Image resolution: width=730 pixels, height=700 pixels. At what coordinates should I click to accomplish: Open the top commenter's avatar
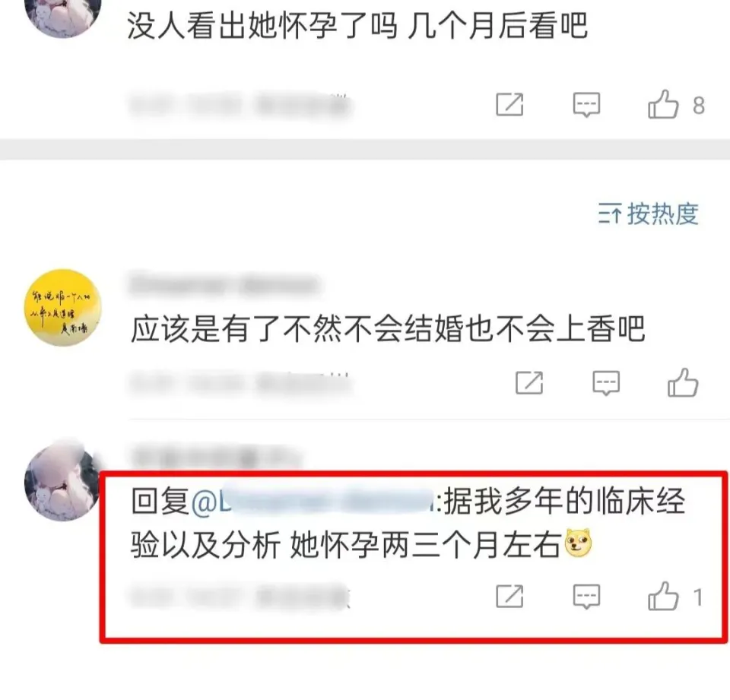63,14
